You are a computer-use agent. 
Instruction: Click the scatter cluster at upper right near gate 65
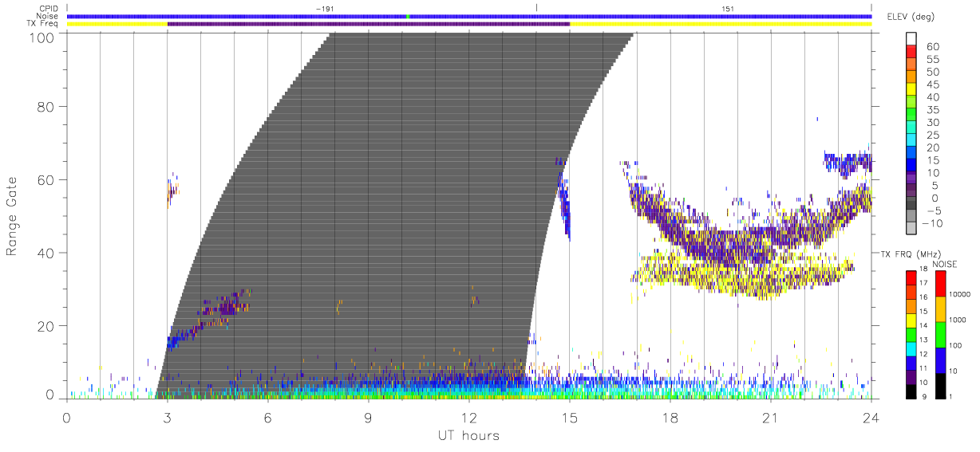point(848,163)
